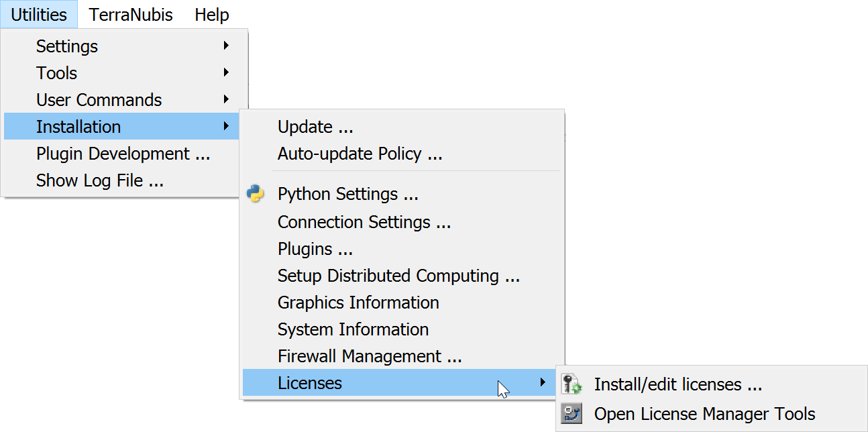Click the arrow beside Tools
This screenshot has width=868, height=432.
coord(227,72)
